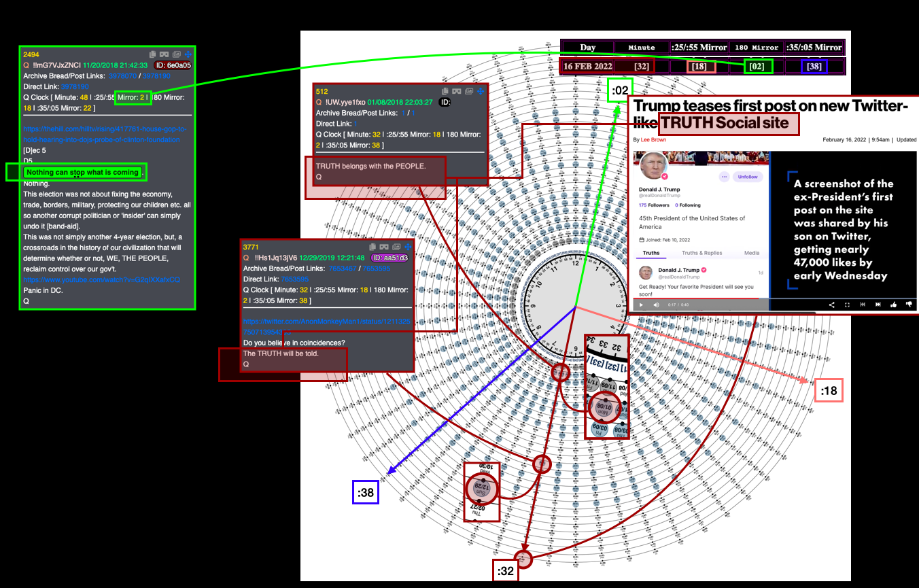Click the 180 Mirror column header
The width and height of the screenshot is (919, 588).
coord(757,48)
